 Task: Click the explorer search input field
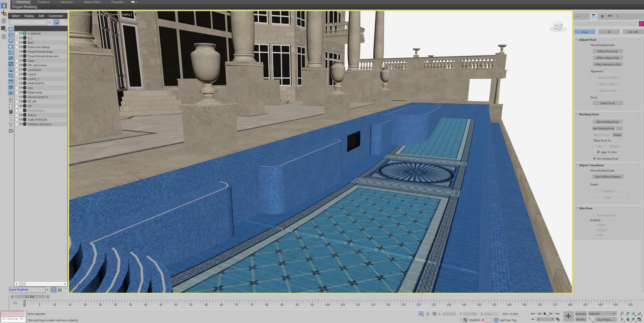[x=28, y=22]
